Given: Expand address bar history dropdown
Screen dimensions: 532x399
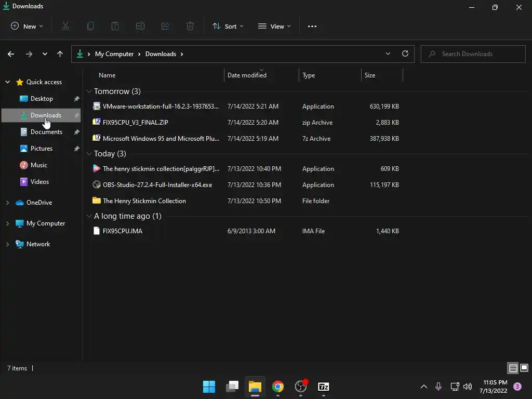Looking at the screenshot, I should (x=388, y=54).
